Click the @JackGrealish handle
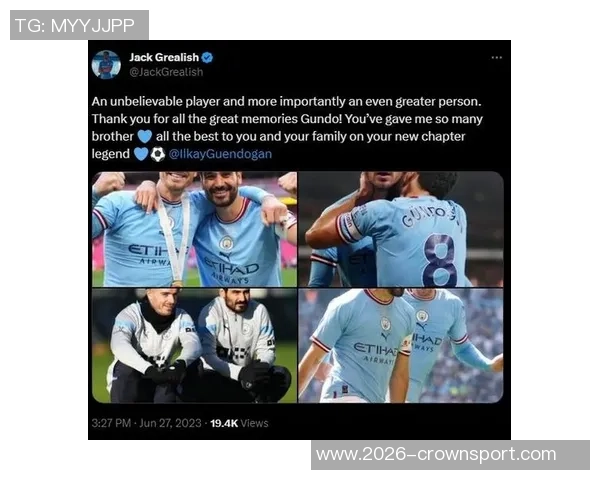 coord(166,72)
